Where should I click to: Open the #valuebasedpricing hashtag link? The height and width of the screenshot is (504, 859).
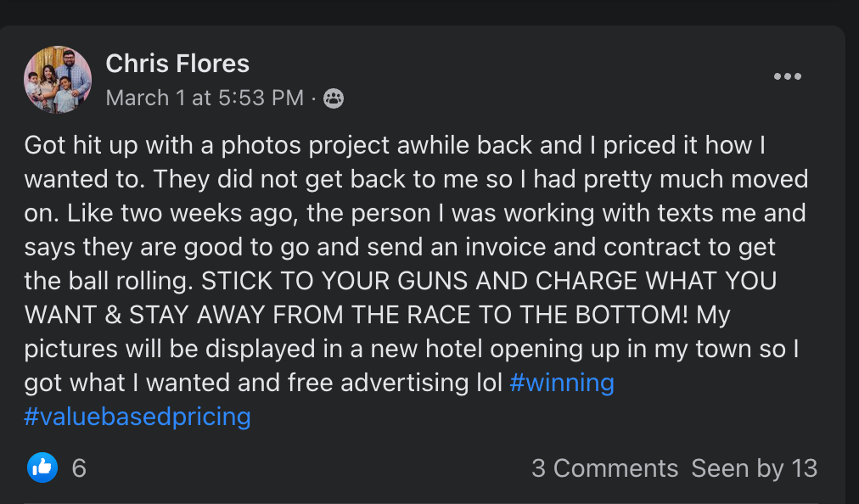pos(138,417)
